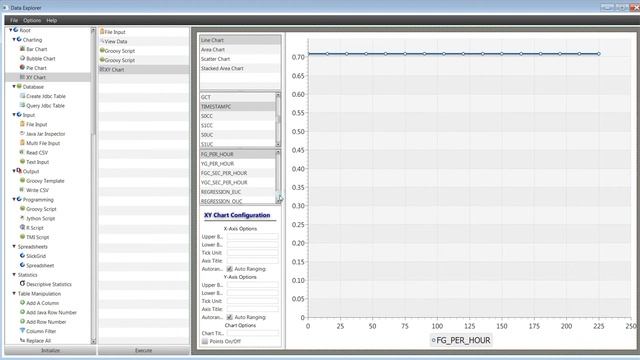Select the Create Jdbc Table icon

[x=22, y=96]
